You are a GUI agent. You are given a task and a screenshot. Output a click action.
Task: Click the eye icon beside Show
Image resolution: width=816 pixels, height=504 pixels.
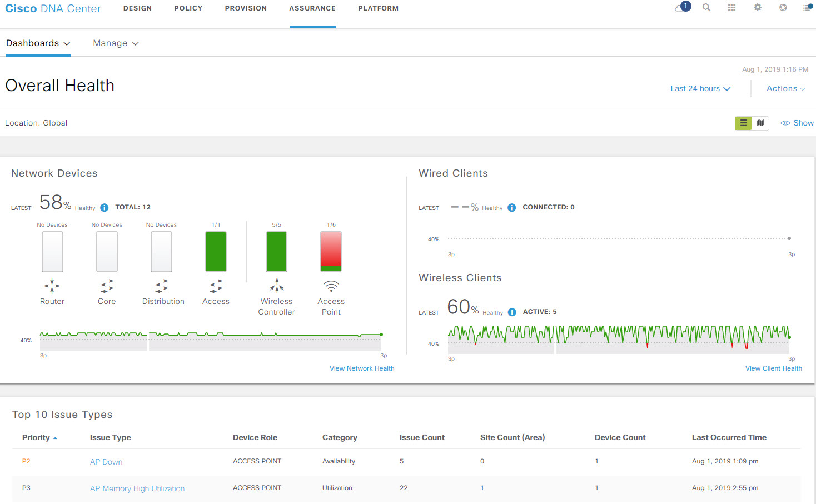pyautogui.click(x=785, y=123)
